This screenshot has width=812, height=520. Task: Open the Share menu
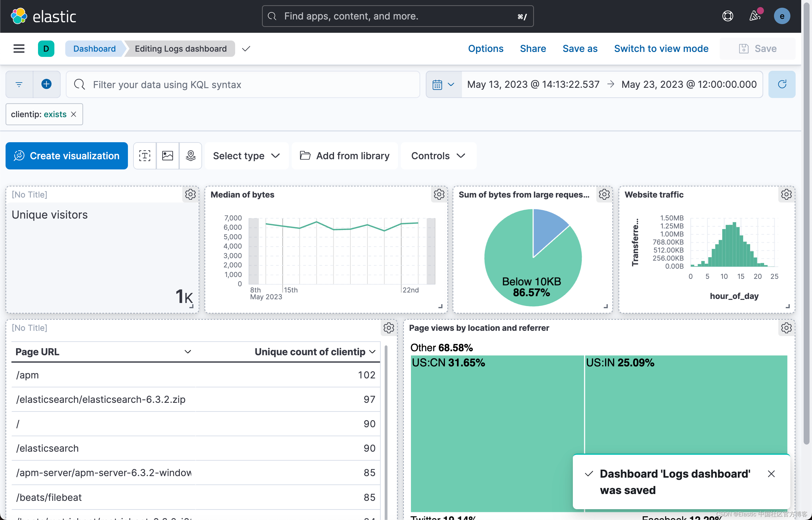(x=532, y=49)
